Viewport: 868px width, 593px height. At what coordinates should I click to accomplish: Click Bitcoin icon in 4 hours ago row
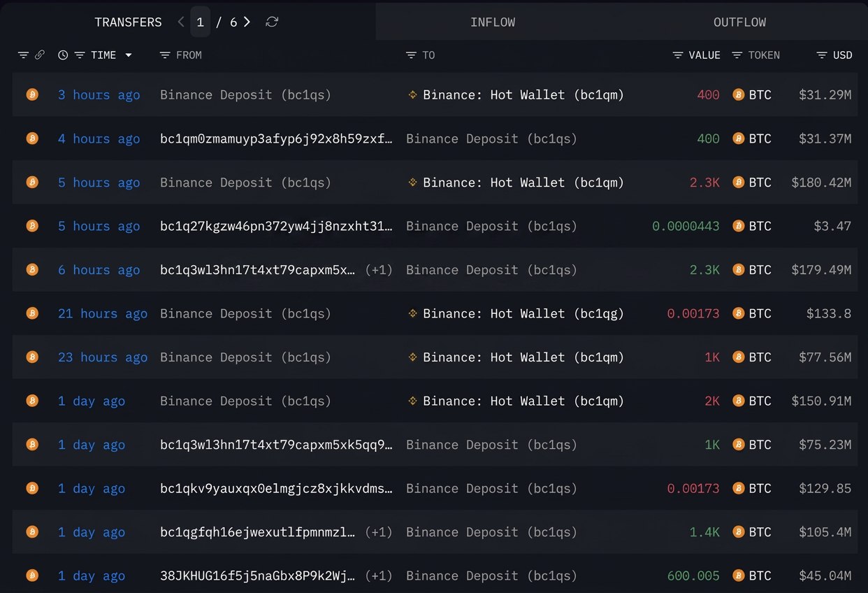click(32, 138)
